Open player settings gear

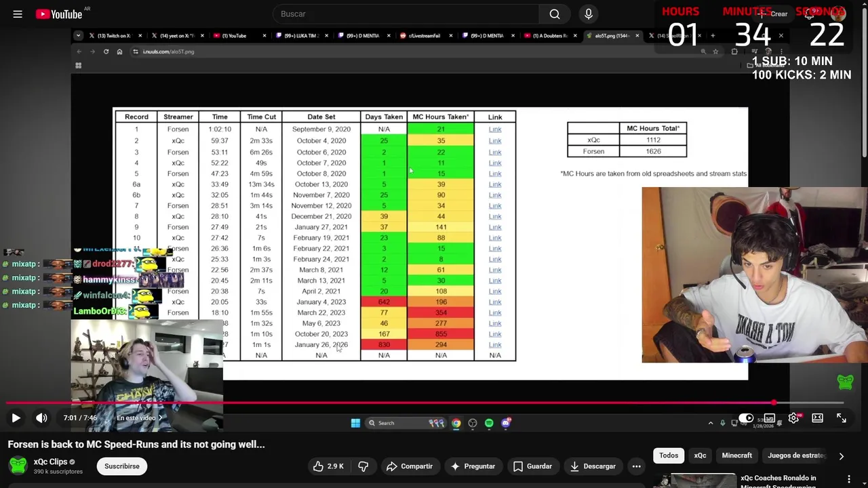793,418
